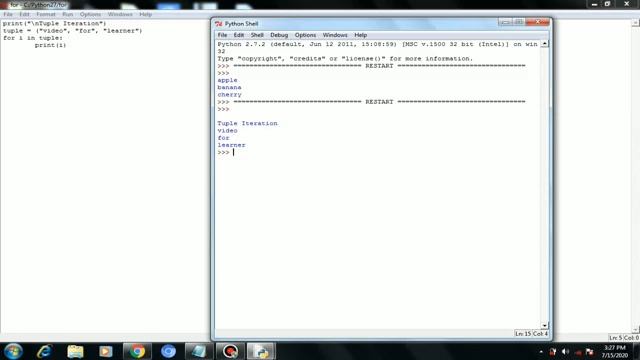Show hidden system tray icons arrow
640x360 pixels.
click(x=541, y=352)
